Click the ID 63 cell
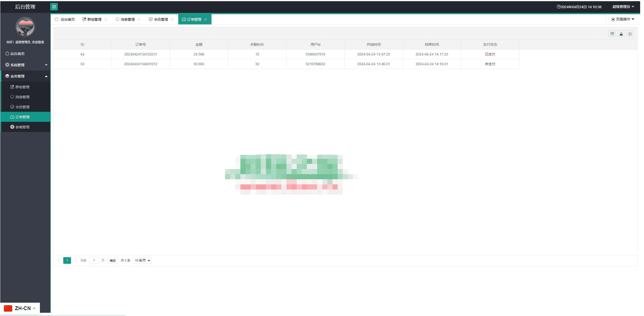The height and width of the screenshot is (316, 644). pos(82,64)
